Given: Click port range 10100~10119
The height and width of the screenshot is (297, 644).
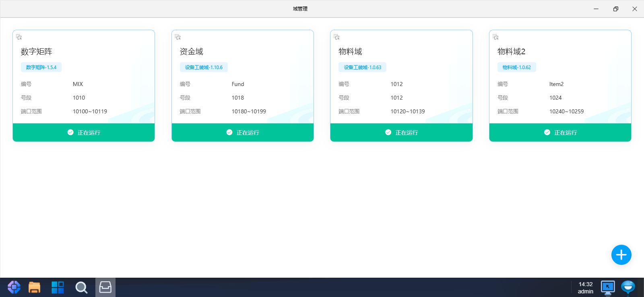Looking at the screenshot, I should (90, 111).
